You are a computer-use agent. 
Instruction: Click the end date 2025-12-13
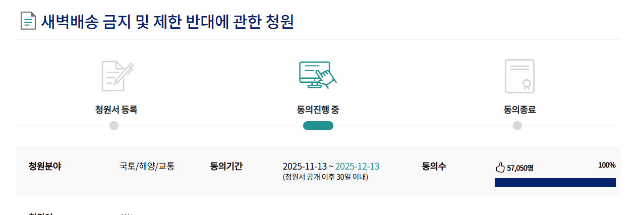(357, 167)
